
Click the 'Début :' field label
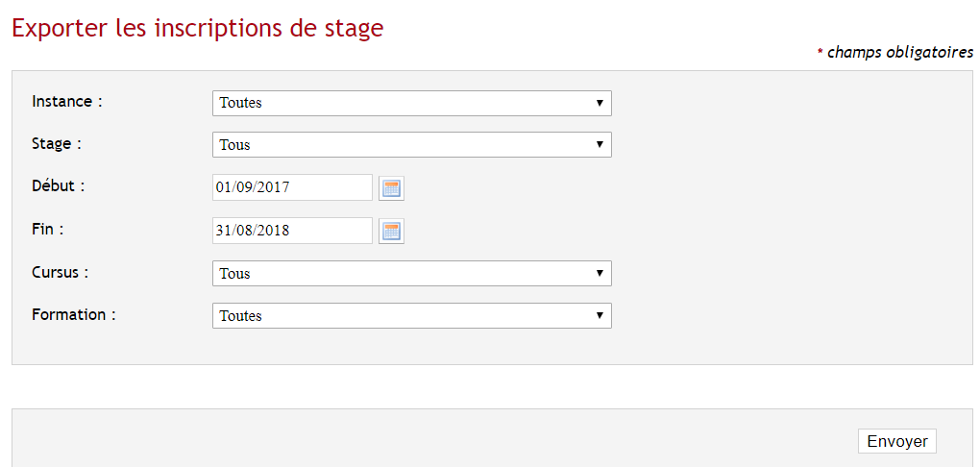click(x=58, y=186)
